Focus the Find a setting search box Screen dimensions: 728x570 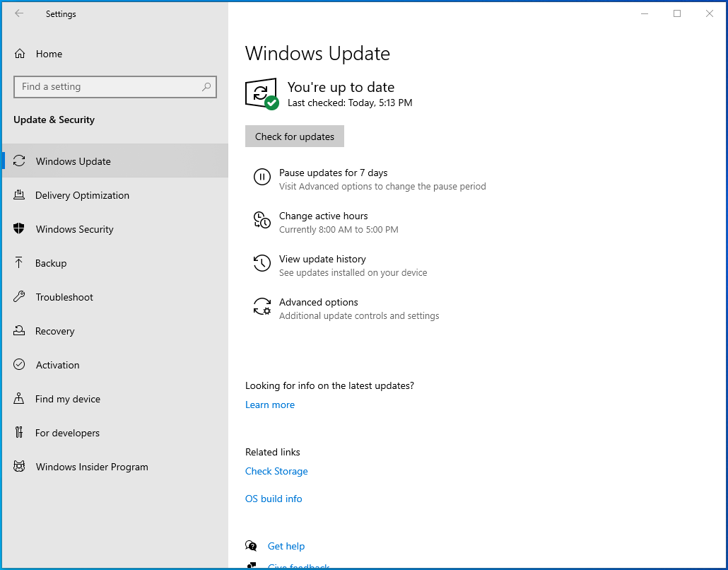[x=106, y=87]
